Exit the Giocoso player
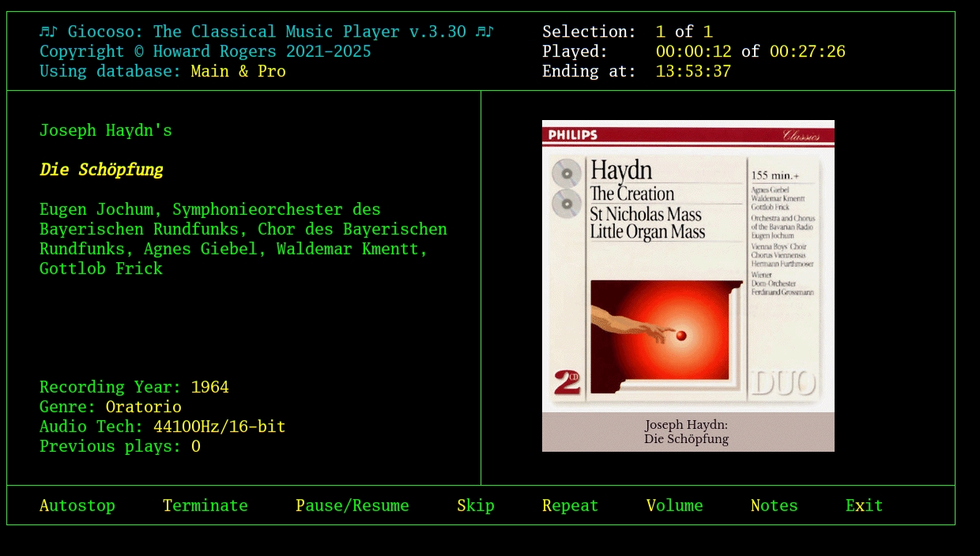The width and height of the screenshot is (980, 556). coord(864,505)
